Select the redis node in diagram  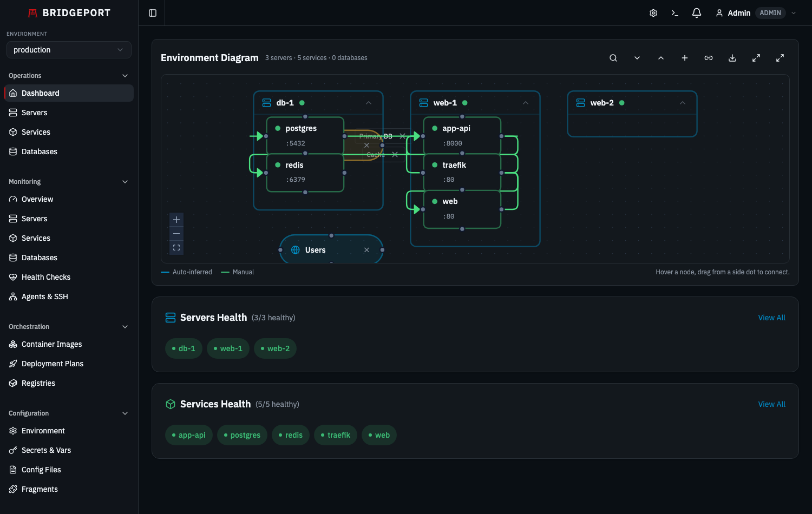tap(305, 173)
